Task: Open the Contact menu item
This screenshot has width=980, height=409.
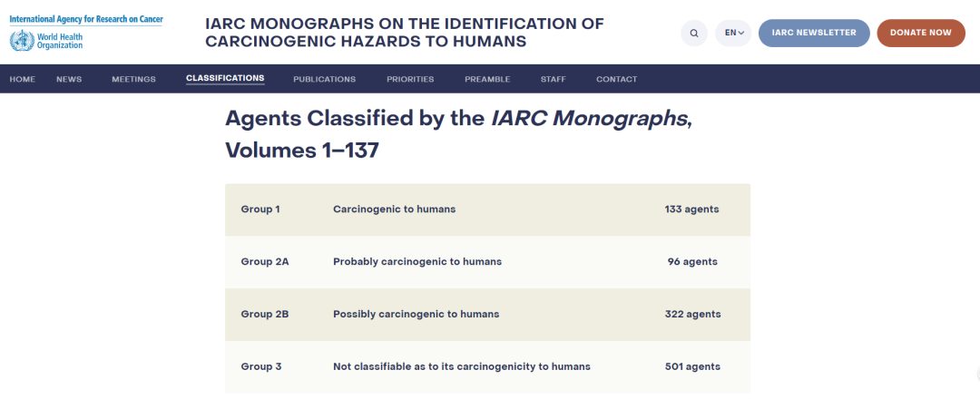Action: click(616, 79)
